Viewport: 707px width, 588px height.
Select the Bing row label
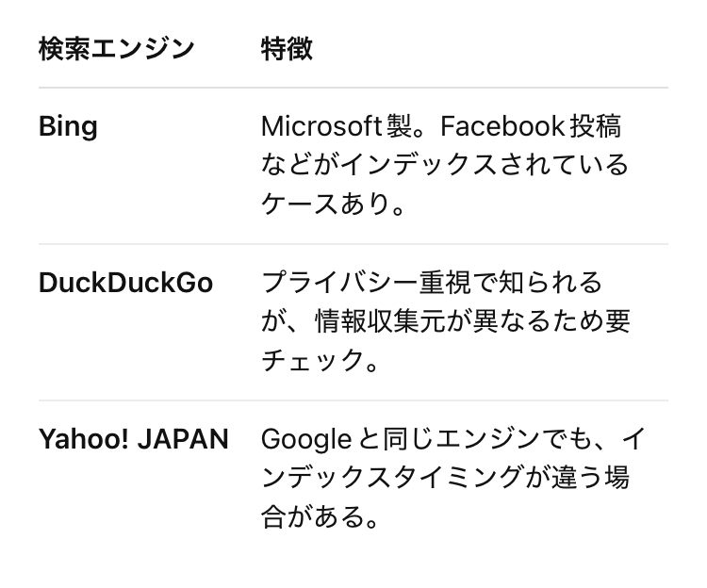coord(68,126)
